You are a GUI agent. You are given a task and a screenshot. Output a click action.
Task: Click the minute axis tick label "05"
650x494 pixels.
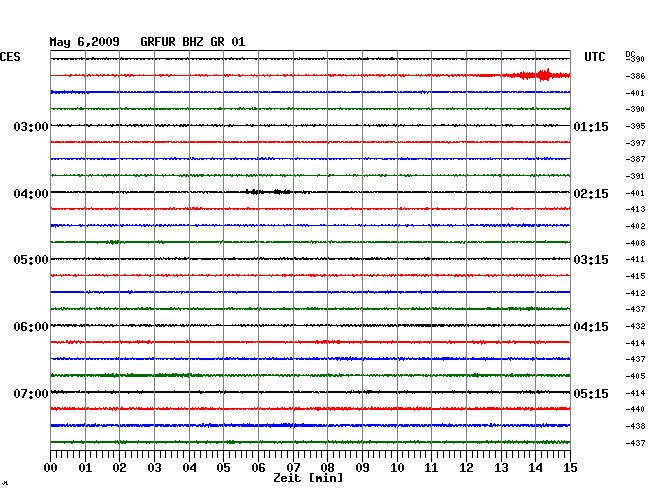click(x=223, y=468)
